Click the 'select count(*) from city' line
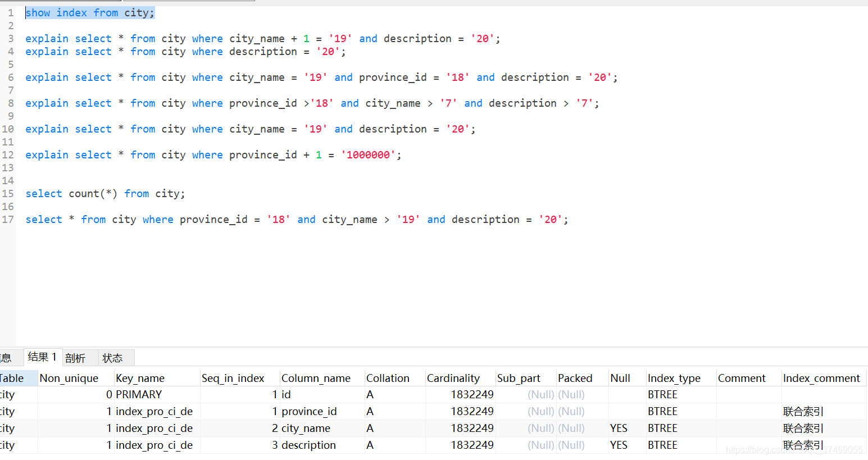The width and height of the screenshot is (868, 460). pos(105,193)
